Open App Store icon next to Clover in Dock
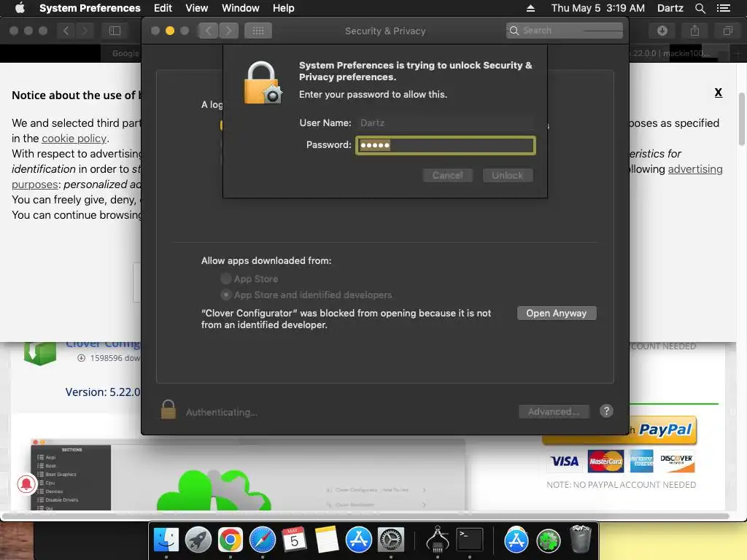The width and height of the screenshot is (747, 560). tap(516, 540)
